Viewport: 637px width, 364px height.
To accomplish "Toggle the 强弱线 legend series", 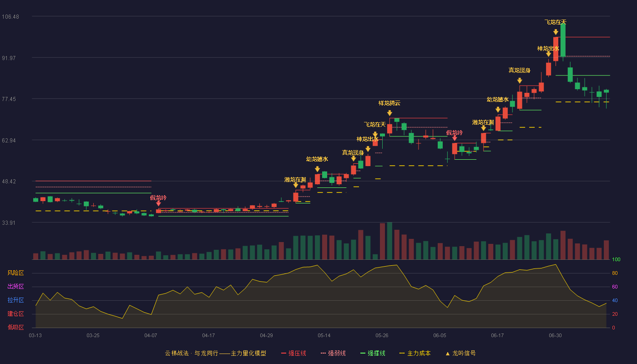I will tap(333, 353).
